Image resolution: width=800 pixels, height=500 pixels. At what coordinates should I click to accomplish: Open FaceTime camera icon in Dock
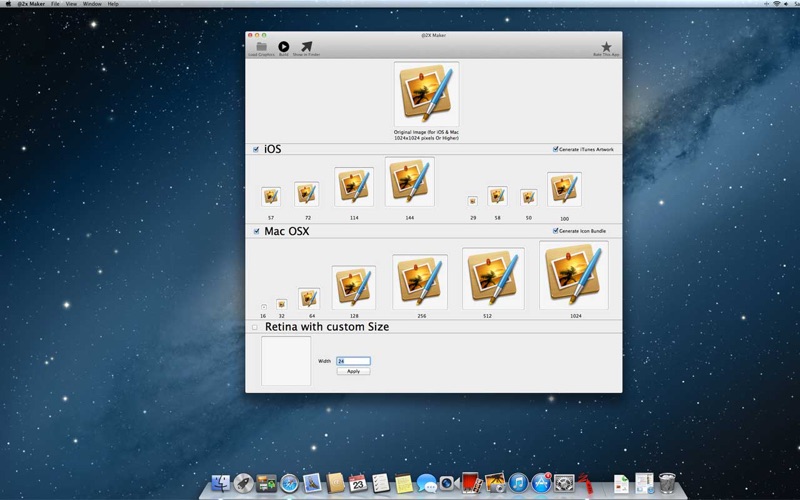click(x=448, y=483)
